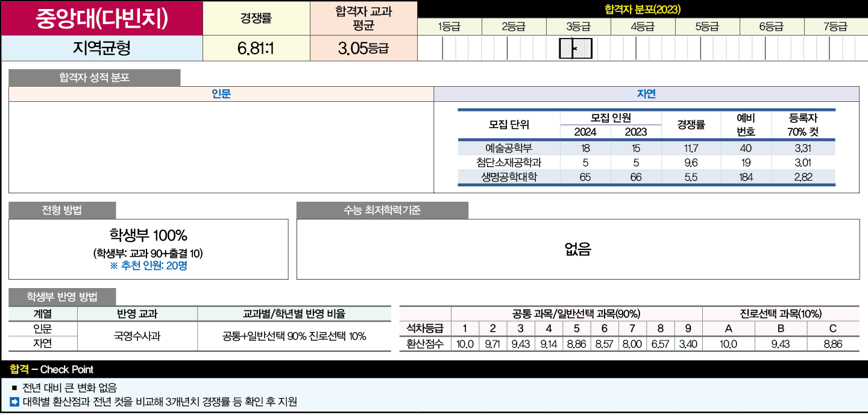This screenshot has width=868, height=417.
Task: Click the blue '※ 추천 인원: 20명' note
Action: tap(148, 265)
